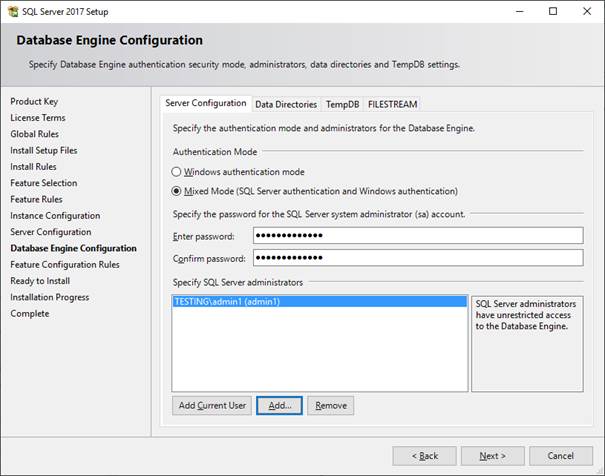605x476 pixels.
Task: Click Database Engine Configuration sidebar step
Action: (73, 248)
